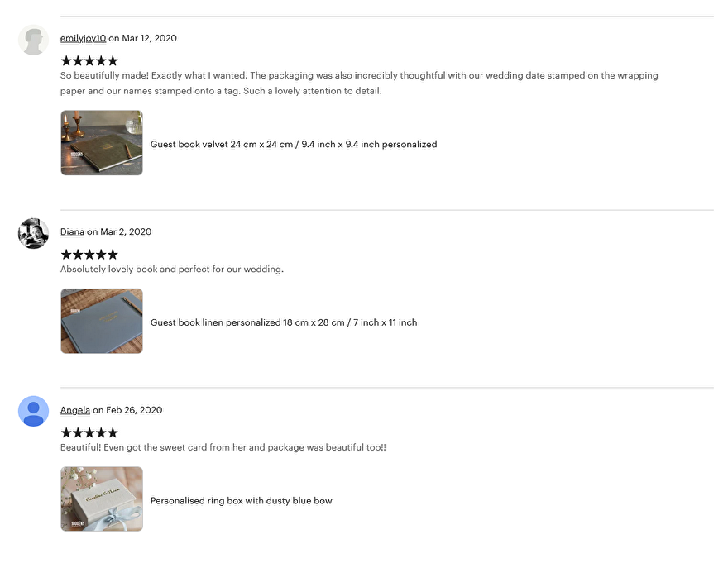The image size is (728, 563).
Task: Click the star rating on Diana's review
Action: click(89, 255)
